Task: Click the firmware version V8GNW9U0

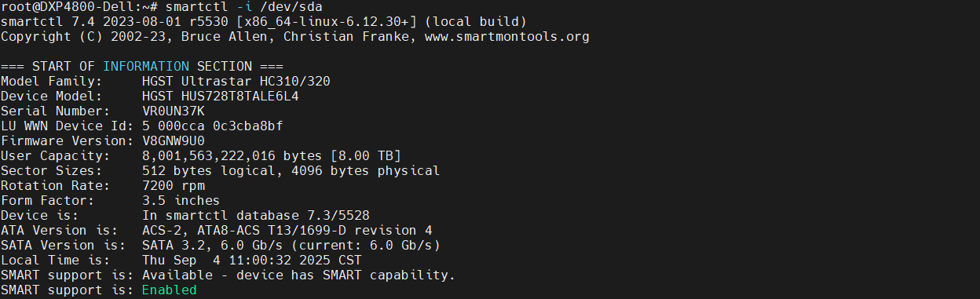Action: pyautogui.click(x=174, y=140)
